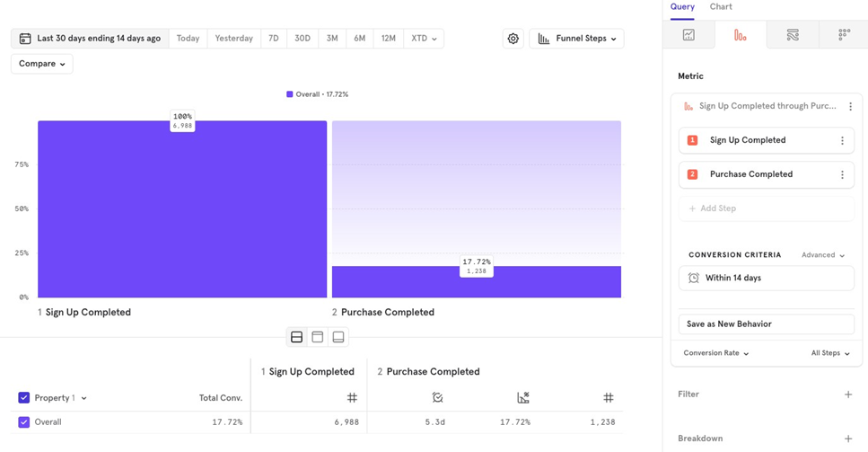Open the Funnel Steps chart type dropdown
The height and width of the screenshot is (452, 868).
(576, 39)
